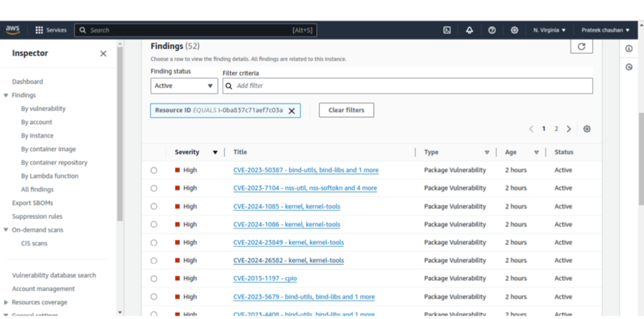Go to findings page 1
The width and height of the screenshot is (644, 319).
click(543, 129)
